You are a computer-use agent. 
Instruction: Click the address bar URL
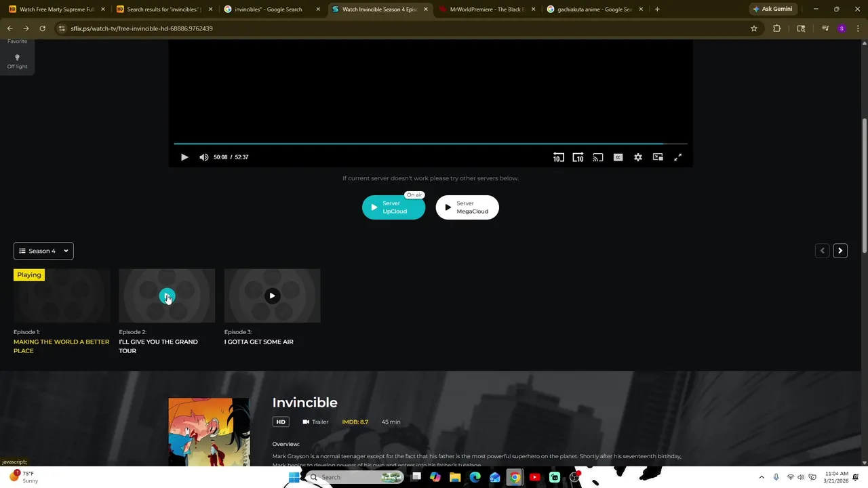click(142, 28)
